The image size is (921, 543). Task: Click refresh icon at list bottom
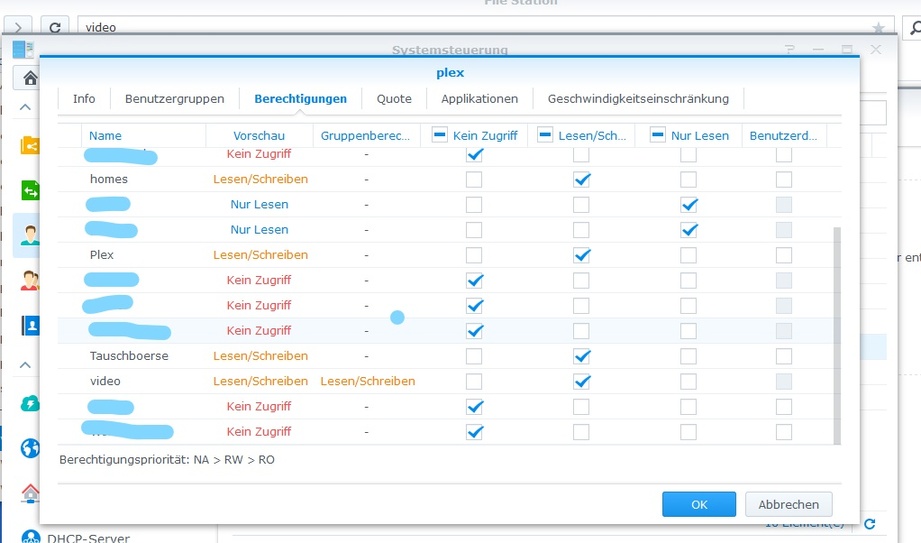point(870,523)
